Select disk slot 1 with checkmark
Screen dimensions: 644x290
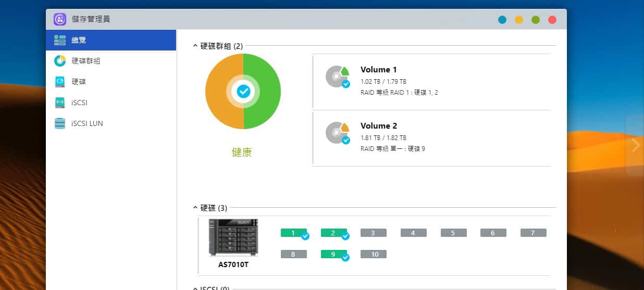[x=293, y=233]
